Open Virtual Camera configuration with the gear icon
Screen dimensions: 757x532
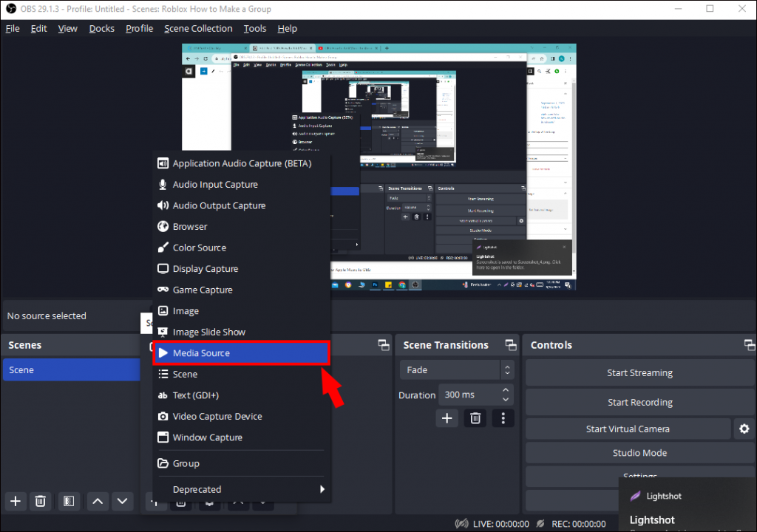coord(744,429)
